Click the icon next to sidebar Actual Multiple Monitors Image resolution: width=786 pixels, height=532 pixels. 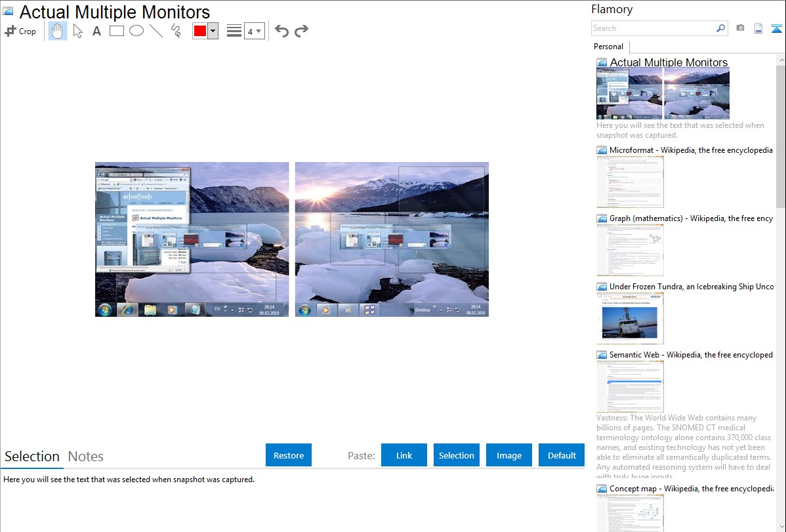[x=602, y=62]
